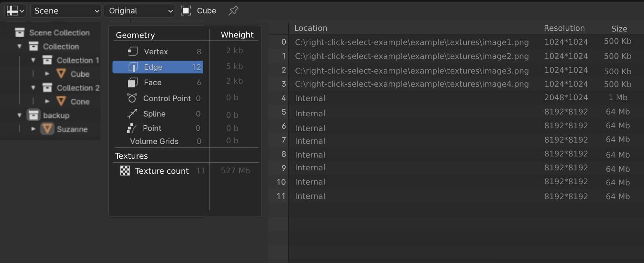Click the Collection 1 box icon
644x263 pixels.
click(x=47, y=60)
